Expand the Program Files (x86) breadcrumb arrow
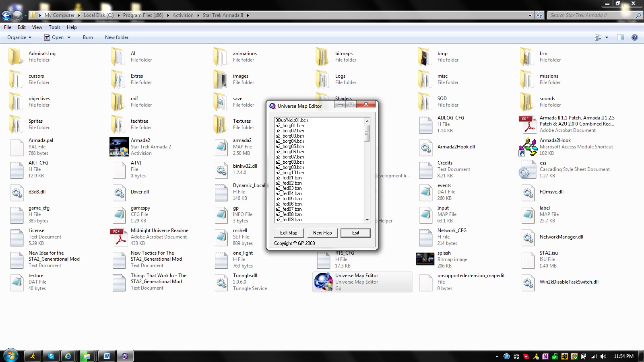This screenshot has height=362, width=644. 168,15
